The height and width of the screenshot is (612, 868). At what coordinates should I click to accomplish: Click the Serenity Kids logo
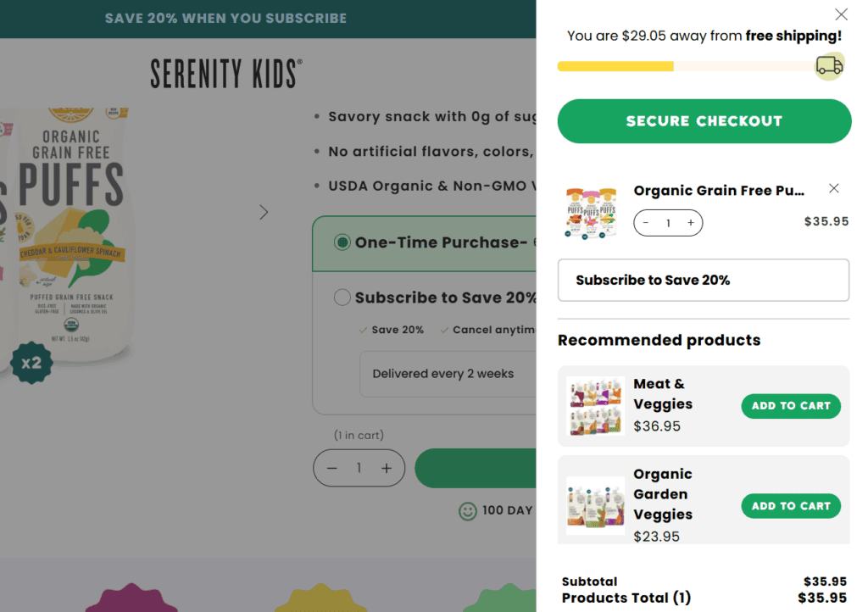(226, 74)
